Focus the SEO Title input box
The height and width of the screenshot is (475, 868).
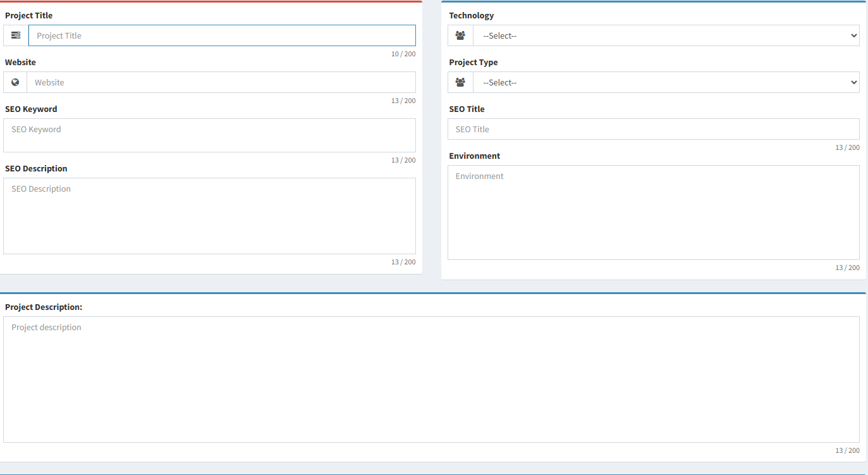(653, 129)
